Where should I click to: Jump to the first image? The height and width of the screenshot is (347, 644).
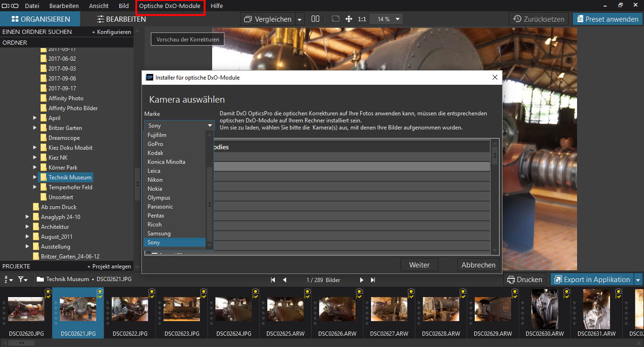click(x=273, y=280)
